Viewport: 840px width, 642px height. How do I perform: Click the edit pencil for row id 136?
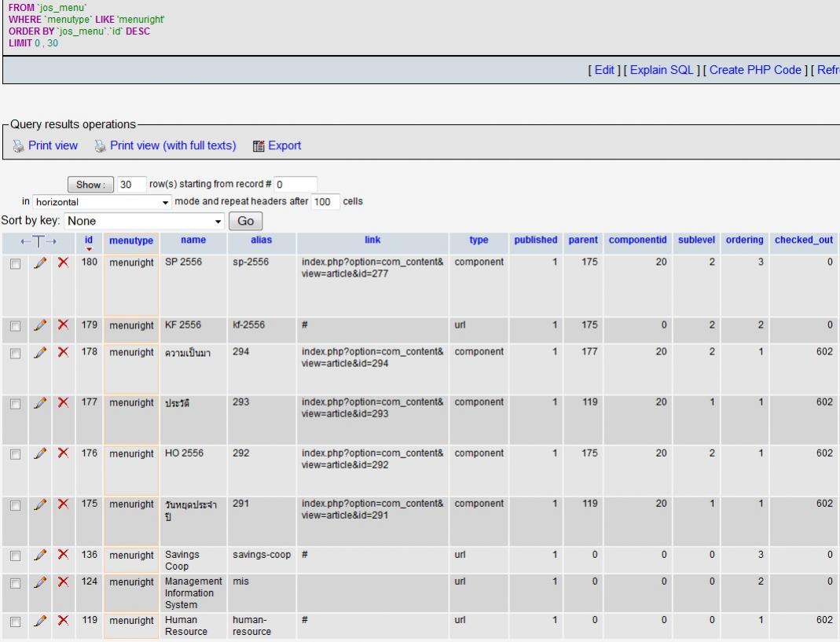click(x=40, y=556)
